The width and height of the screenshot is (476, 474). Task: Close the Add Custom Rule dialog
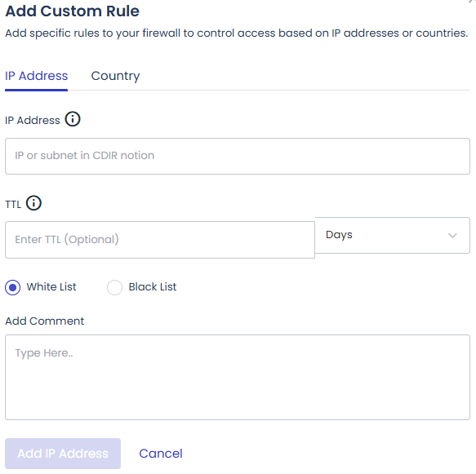tap(473, 1)
